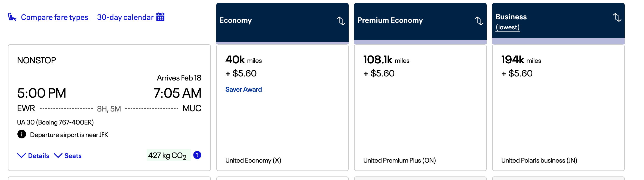
Task: Click the (lowest) link under Business
Action: pyautogui.click(x=508, y=27)
